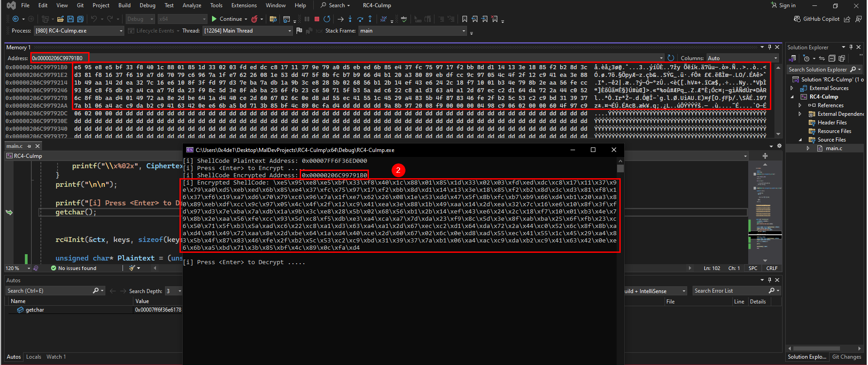This screenshot has width=868, height=365.
Task: Toggle auto-hide pin on the Error List panel
Action: pos(769,280)
